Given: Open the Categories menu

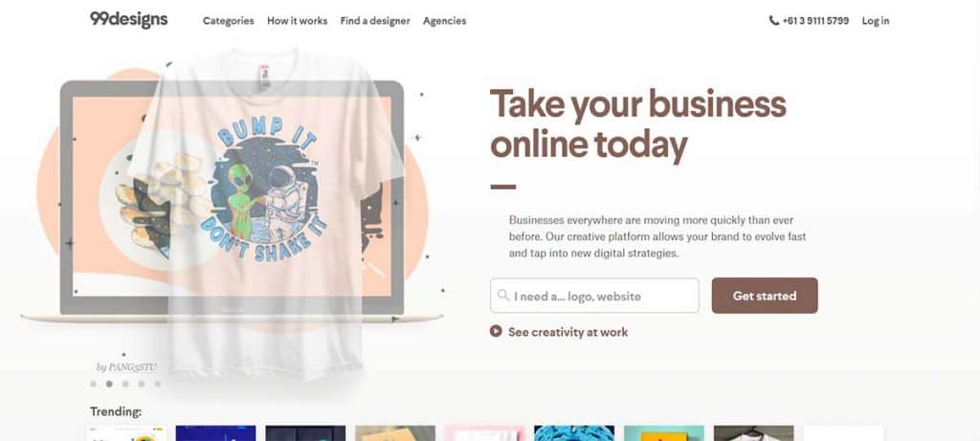Looking at the screenshot, I should click(228, 21).
